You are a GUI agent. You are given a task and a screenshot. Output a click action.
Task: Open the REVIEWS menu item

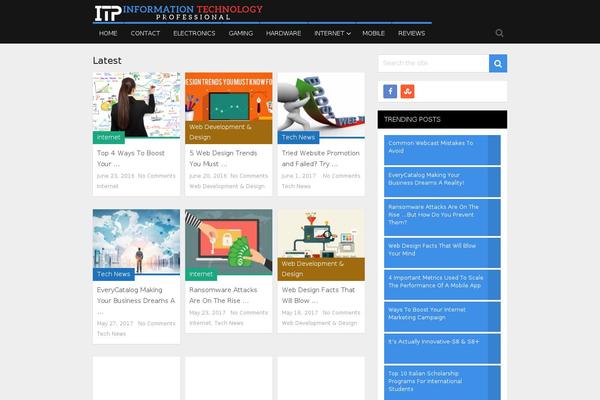pos(411,33)
